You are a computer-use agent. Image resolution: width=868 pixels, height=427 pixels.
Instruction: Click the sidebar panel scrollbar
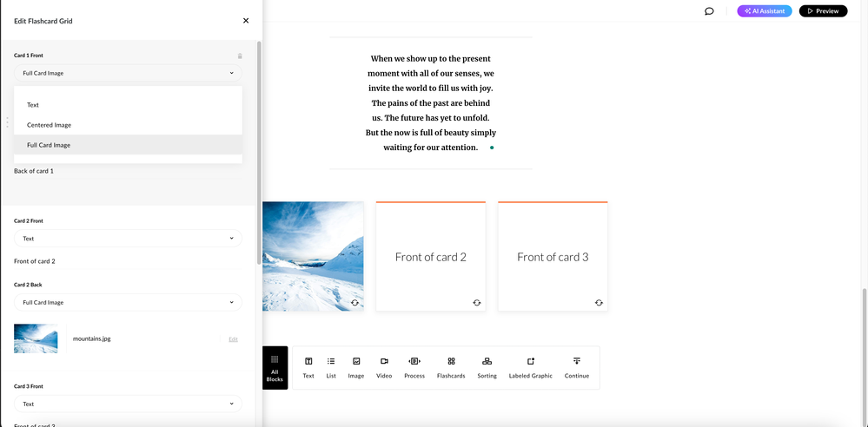[259, 152]
